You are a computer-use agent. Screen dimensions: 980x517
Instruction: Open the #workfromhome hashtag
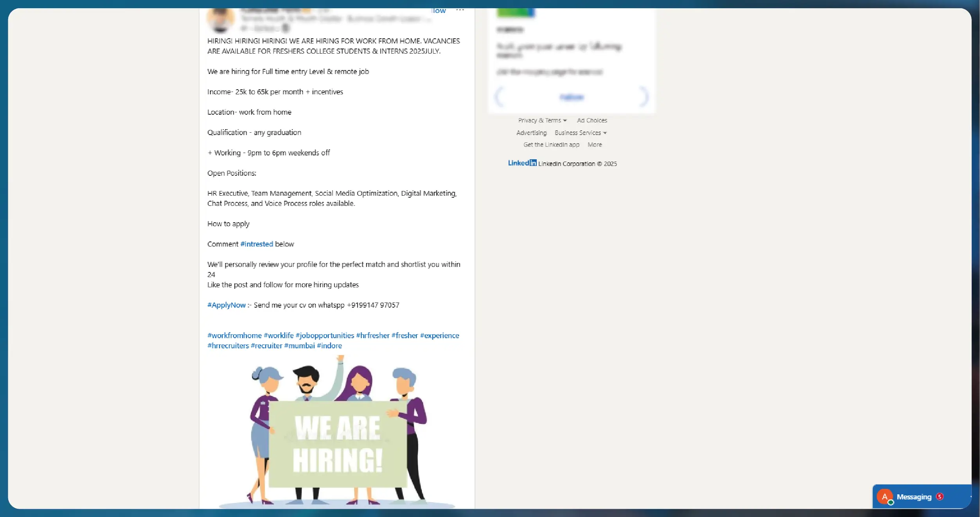tap(234, 336)
